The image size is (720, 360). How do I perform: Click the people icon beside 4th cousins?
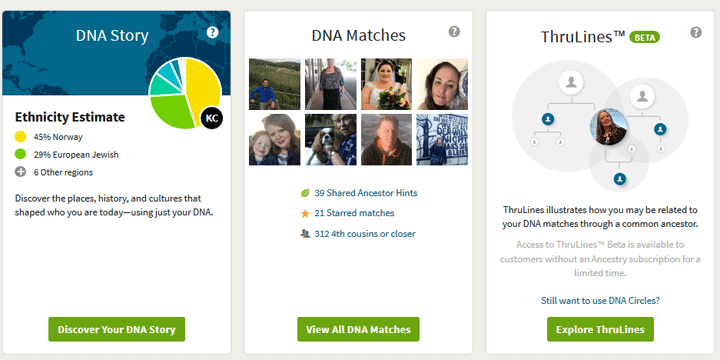(305, 234)
